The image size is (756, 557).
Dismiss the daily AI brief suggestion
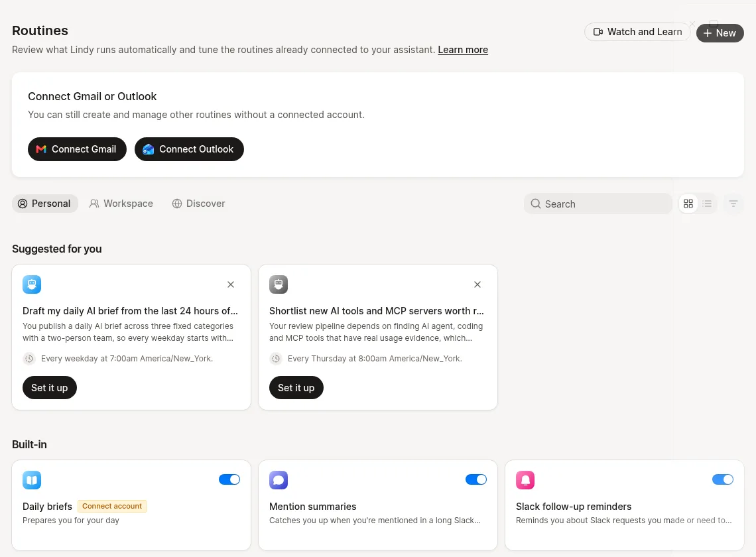231,284
